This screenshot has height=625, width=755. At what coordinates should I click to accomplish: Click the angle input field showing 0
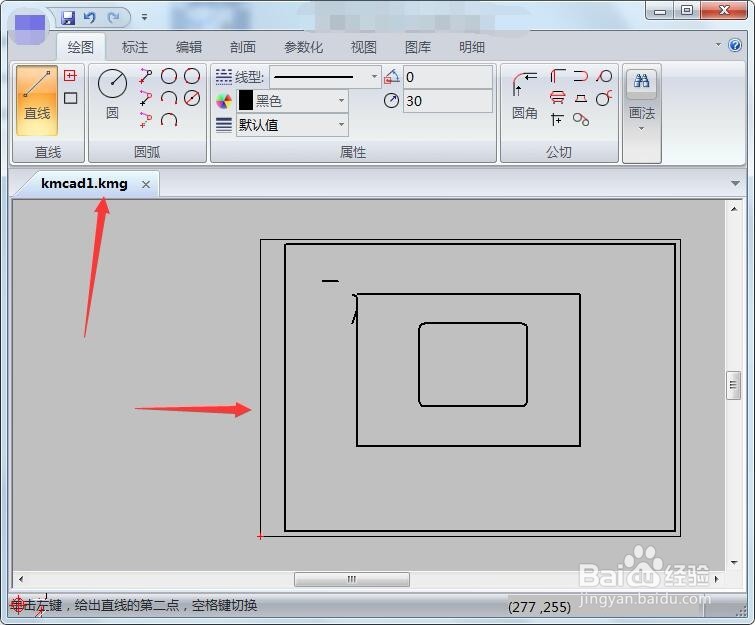coord(447,77)
